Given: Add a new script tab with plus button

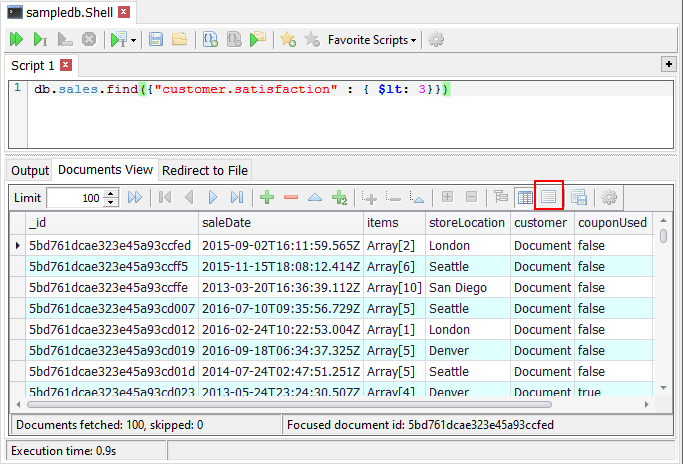Looking at the screenshot, I should tap(669, 64).
